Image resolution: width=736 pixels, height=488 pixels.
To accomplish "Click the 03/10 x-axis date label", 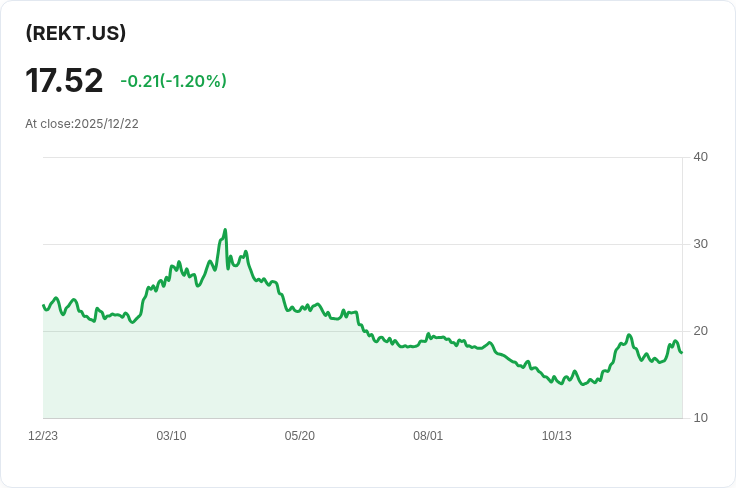I will [171, 436].
